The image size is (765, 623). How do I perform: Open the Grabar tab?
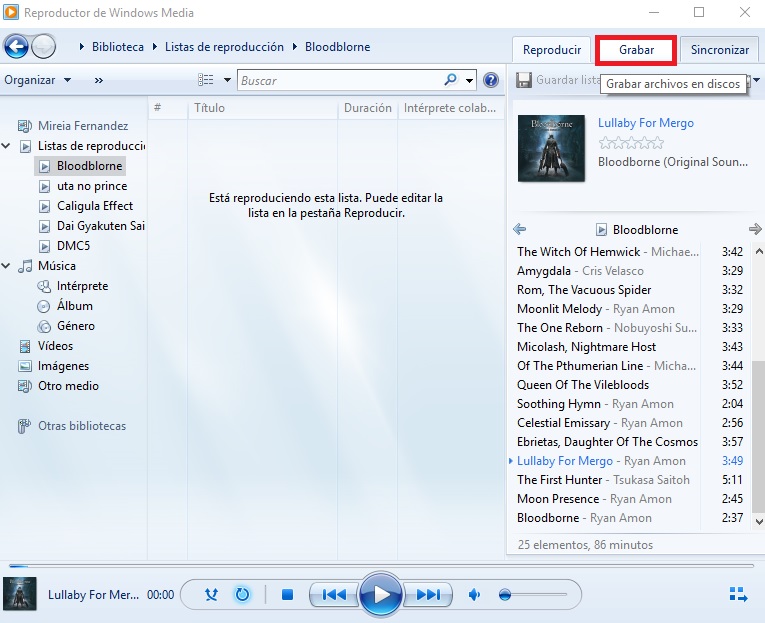(636, 49)
